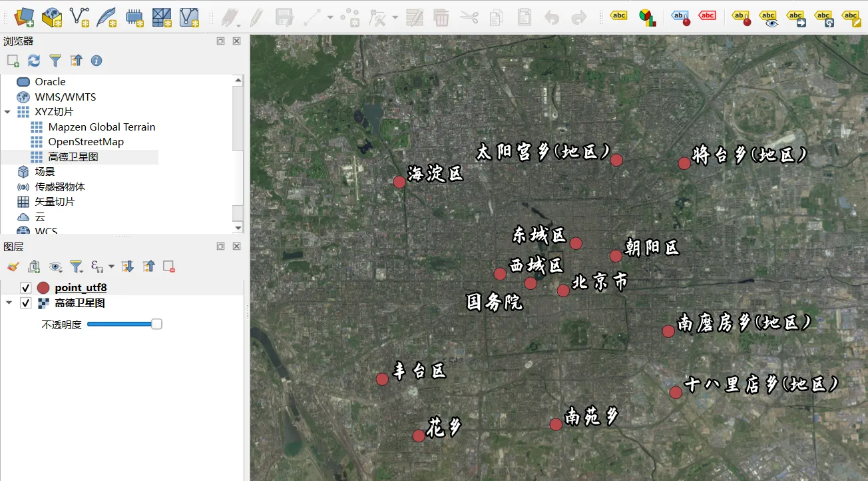Click the pin/unpin labels icon
This screenshot has width=868, height=481.
click(742, 17)
